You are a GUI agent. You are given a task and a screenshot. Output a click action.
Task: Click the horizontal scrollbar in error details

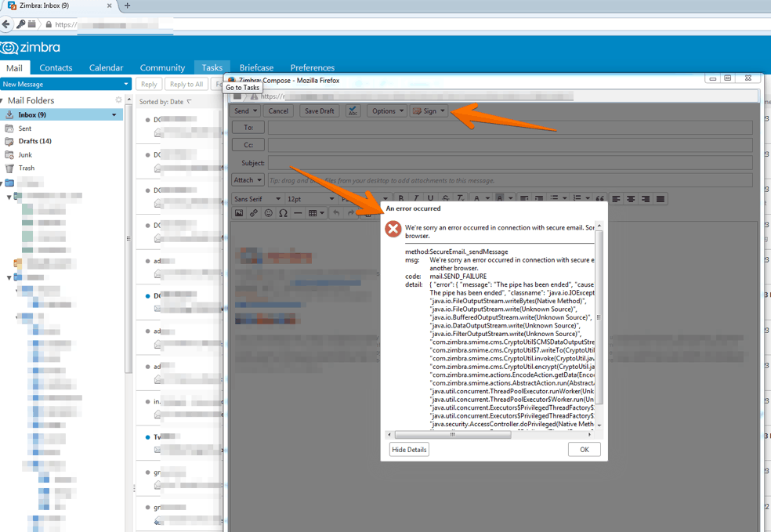click(x=452, y=435)
